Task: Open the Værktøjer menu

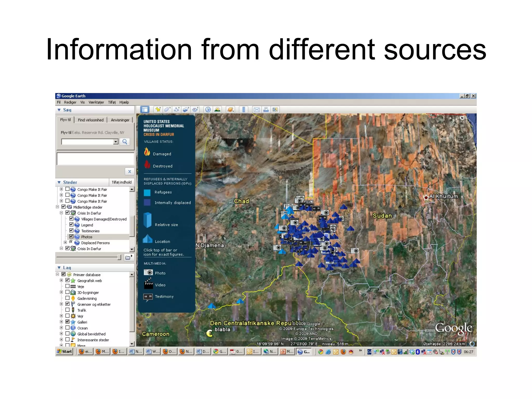Action: point(96,102)
